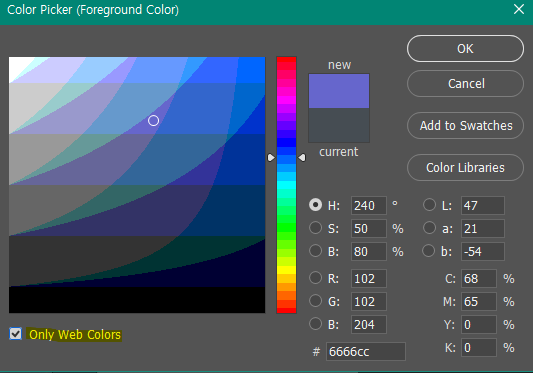The width and height of the screenshot is (533, 373).
Task: Select the R (red) radio button
Action: (315, 278)
